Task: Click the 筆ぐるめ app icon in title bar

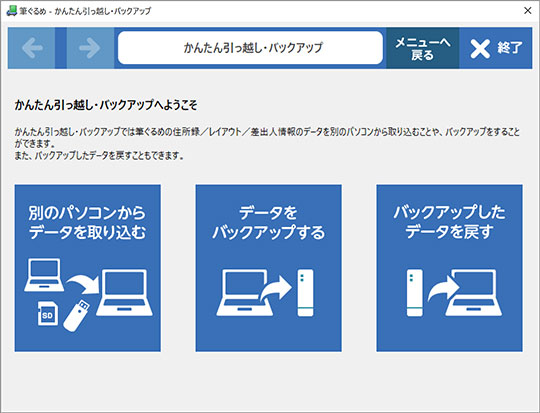Action: 12,11
